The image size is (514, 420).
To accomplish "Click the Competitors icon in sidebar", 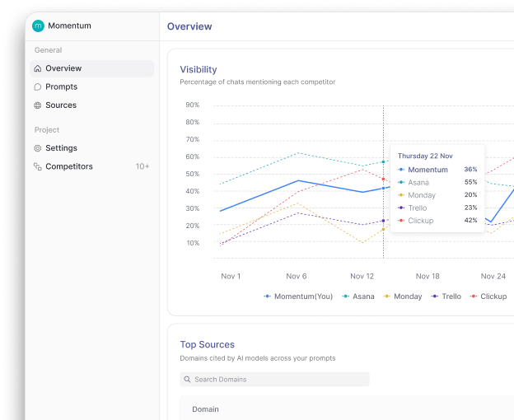I will (x=38, y=166).
